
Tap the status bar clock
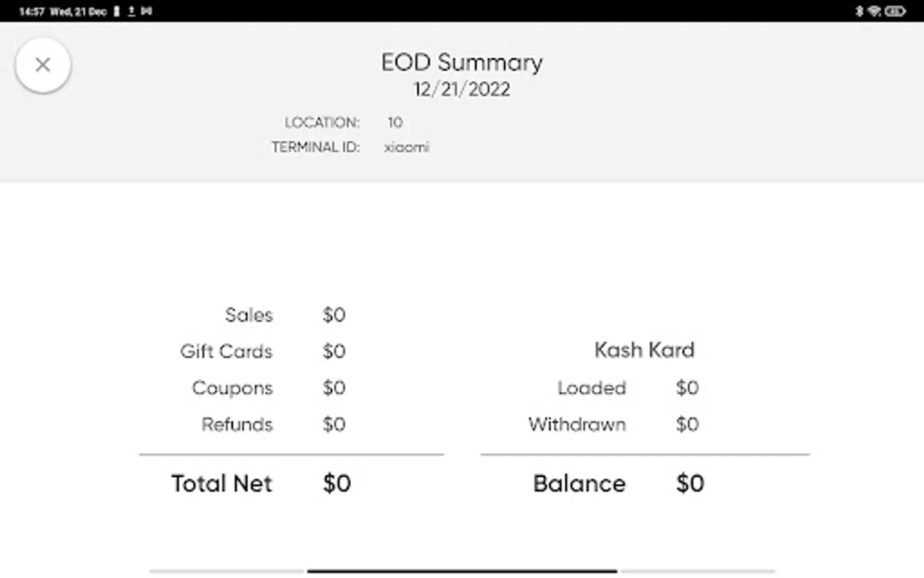tap(31, 11)
